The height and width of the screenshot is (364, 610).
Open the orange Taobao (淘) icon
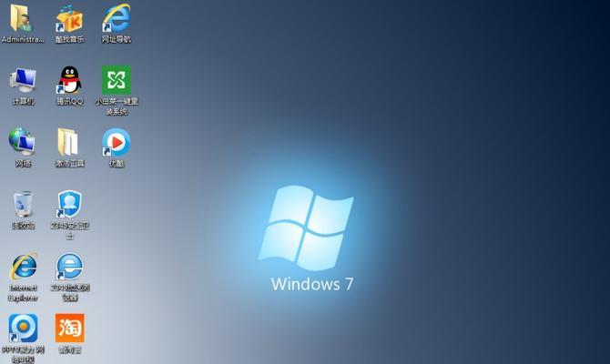pos(69,329)
